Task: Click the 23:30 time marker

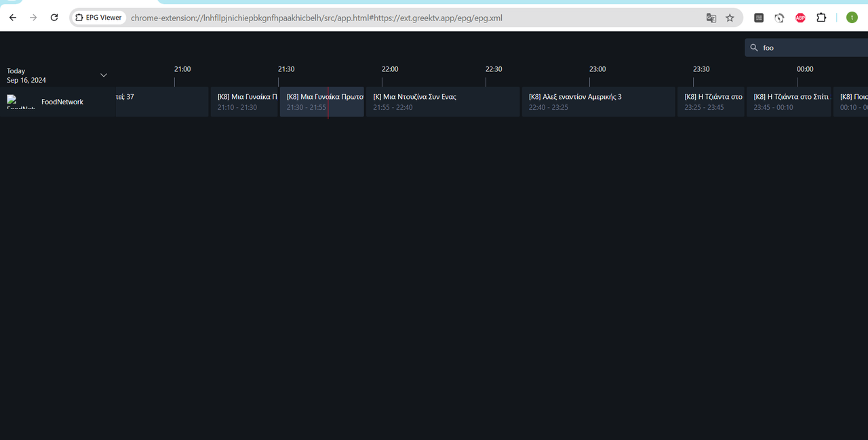Action: click(701, 69)
